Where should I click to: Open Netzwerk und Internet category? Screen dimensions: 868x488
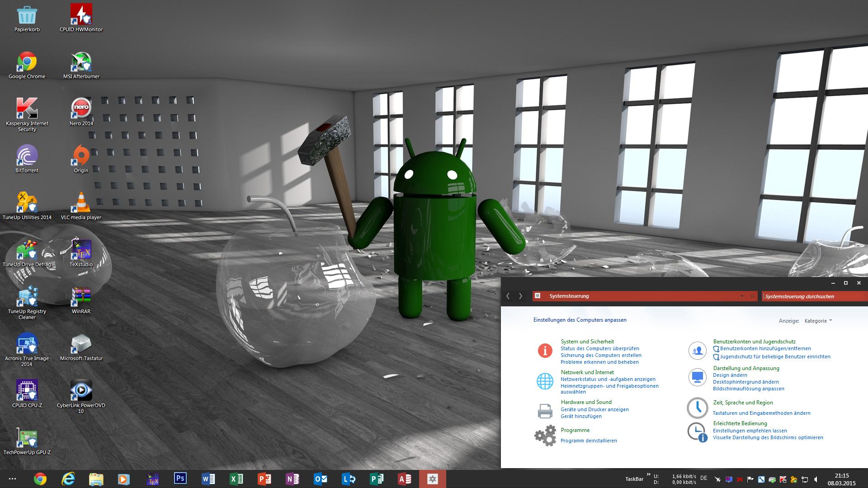(587, 372)
